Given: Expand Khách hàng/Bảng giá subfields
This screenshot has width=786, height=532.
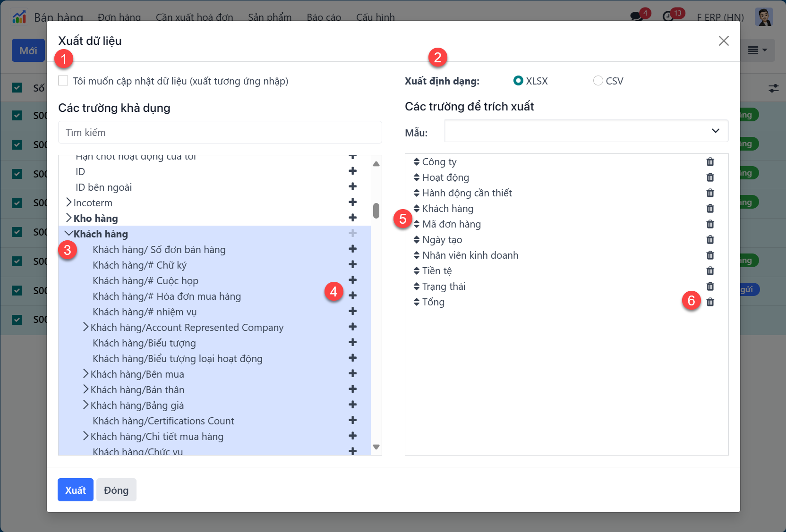Looking at the screenshot, I should click(85, 405).
